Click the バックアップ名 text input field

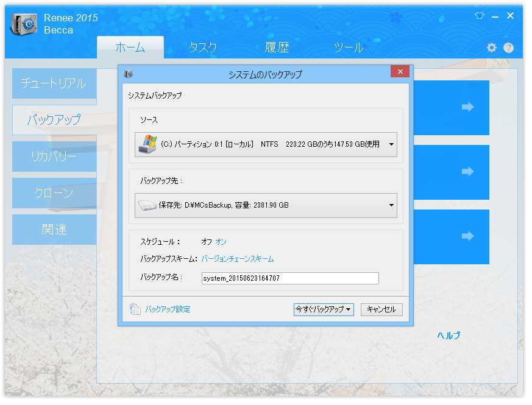290,278
